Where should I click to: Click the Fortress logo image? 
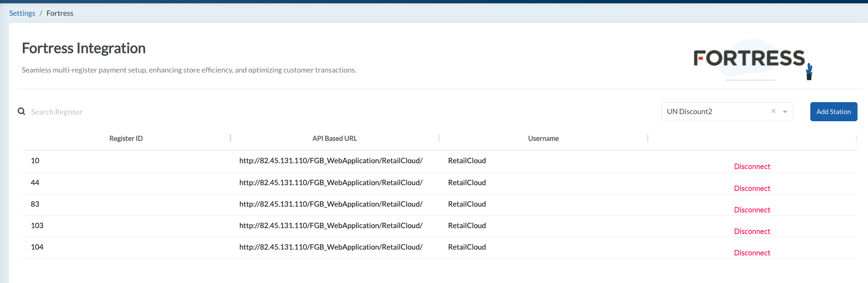point(753,60)
